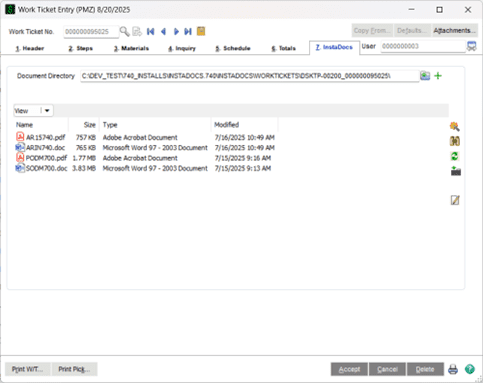This screenshot has width=483, height=383.
Task: Click the 765 KB size value
Action: 86,148
